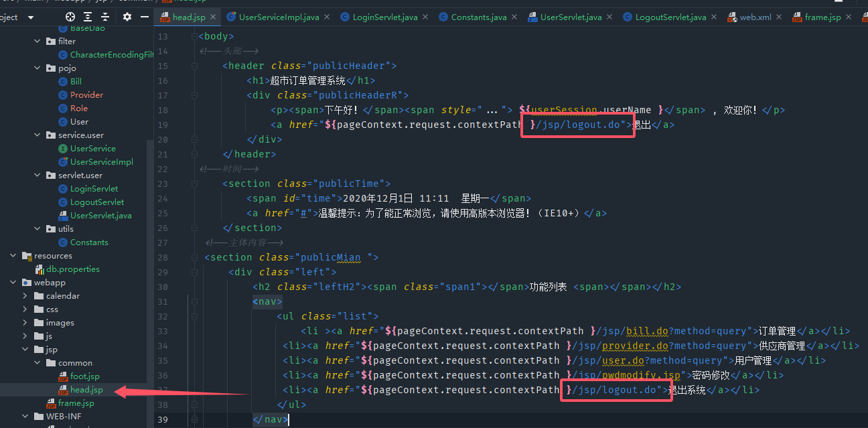Collapse the utils package chevron
This screenshot has height=428, width=868.
tap(38, 229)
